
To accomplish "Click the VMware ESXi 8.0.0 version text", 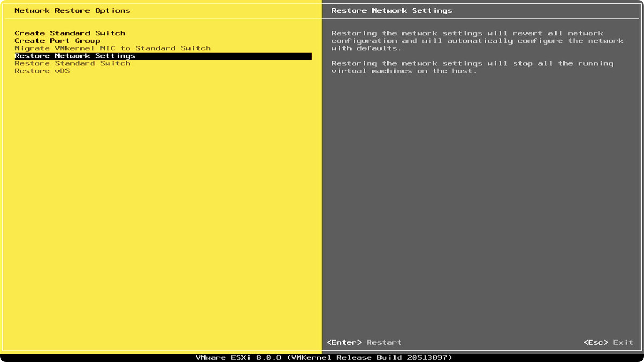I will point(239,357).
